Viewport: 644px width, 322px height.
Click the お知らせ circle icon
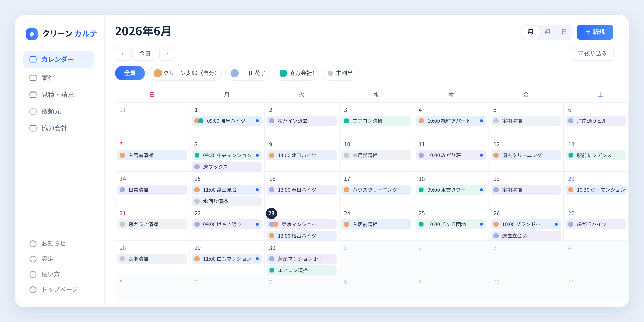point(33,244)
